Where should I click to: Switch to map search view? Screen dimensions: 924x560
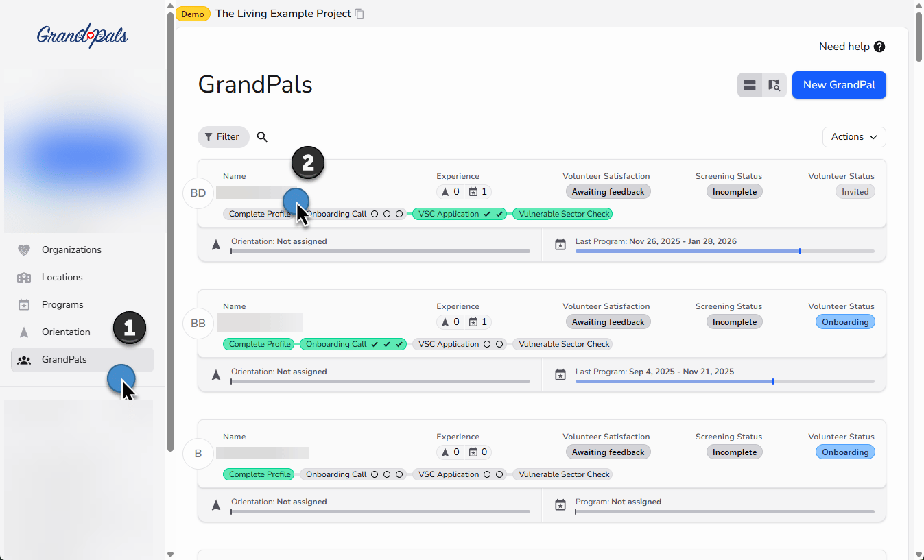click(x=774, y=85)
